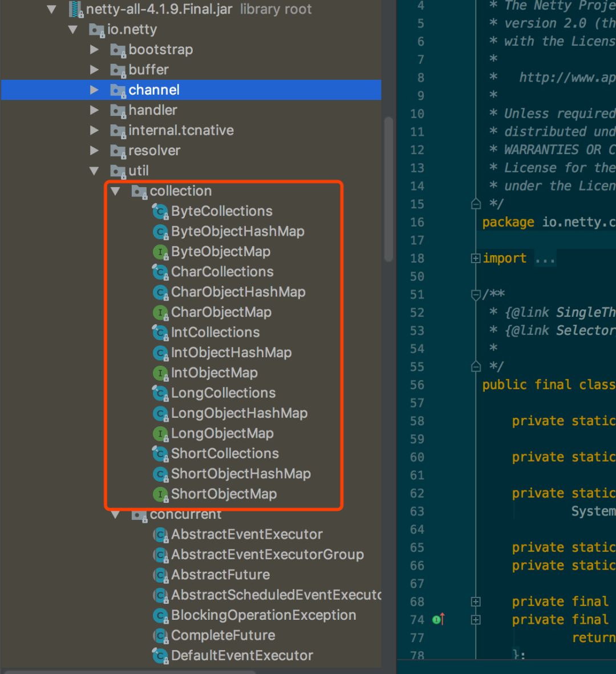Screen dimensions: 616x674
Task: Click the DefaultEventExecutor class icon
Action: point(160,656)
